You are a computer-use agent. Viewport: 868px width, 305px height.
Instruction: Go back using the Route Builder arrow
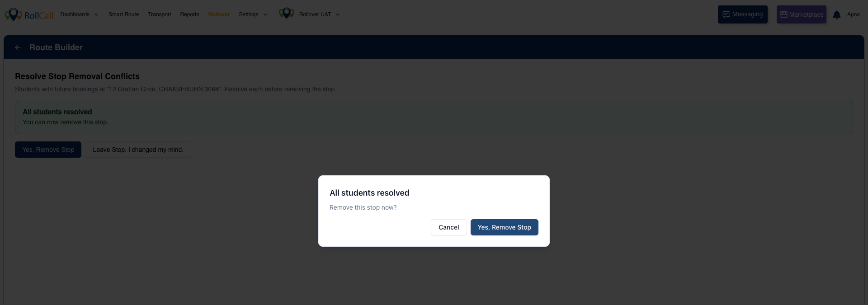[x=18, y=47]
